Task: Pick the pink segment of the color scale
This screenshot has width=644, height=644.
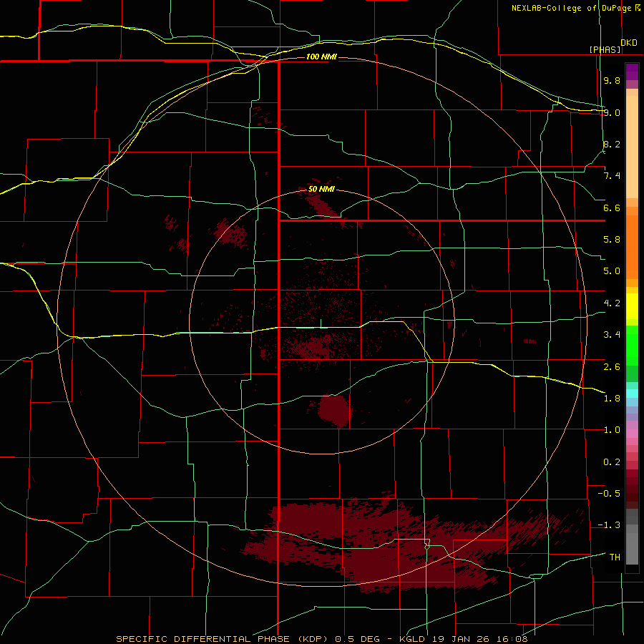Action: click(x=632, y=434)
